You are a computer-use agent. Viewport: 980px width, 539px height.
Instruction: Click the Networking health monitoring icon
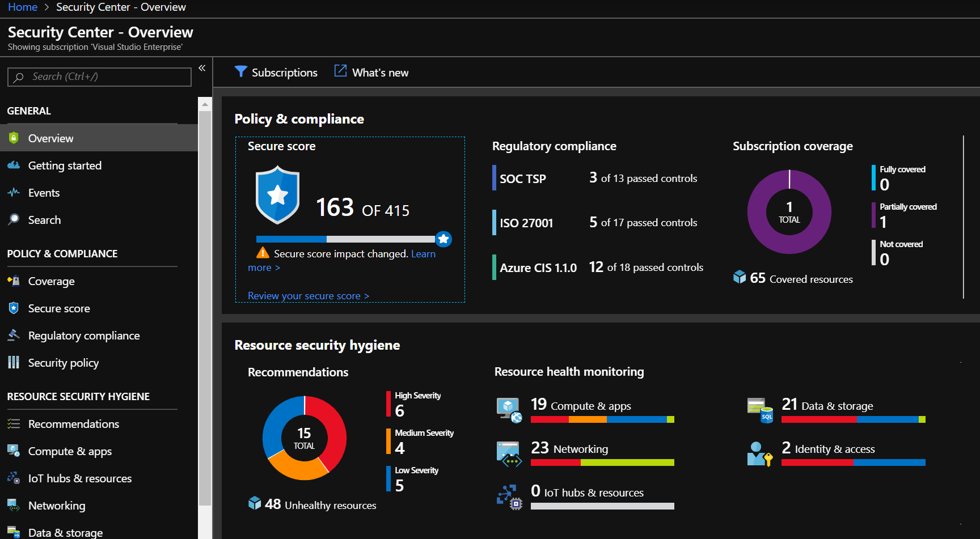[509, 453]
